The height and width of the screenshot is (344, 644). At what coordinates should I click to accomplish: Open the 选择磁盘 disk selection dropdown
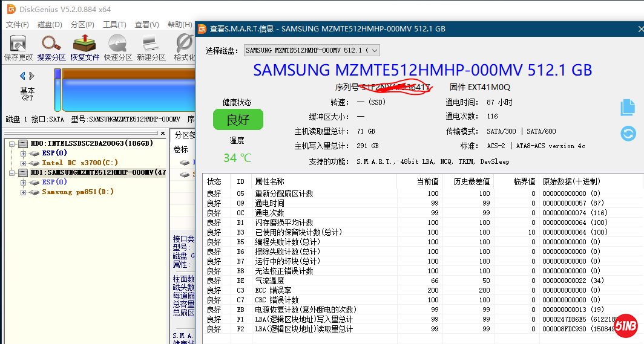(312, 50)
